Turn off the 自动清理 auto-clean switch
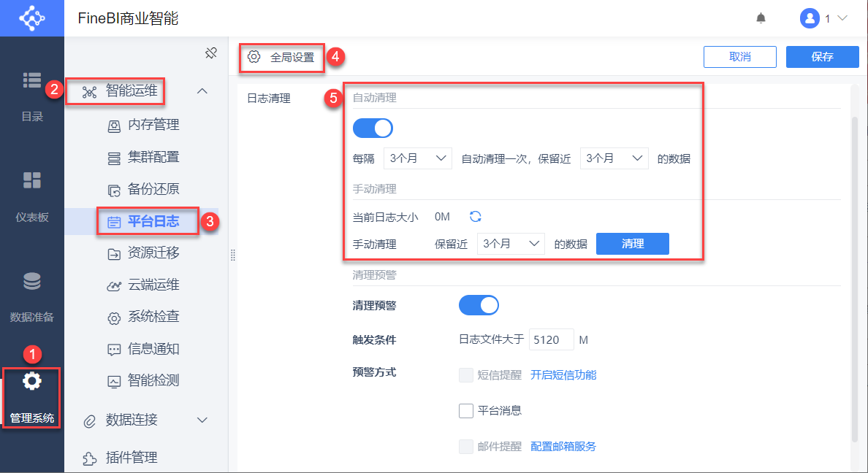Screen dimensions: 868x473 coord(373,128)
